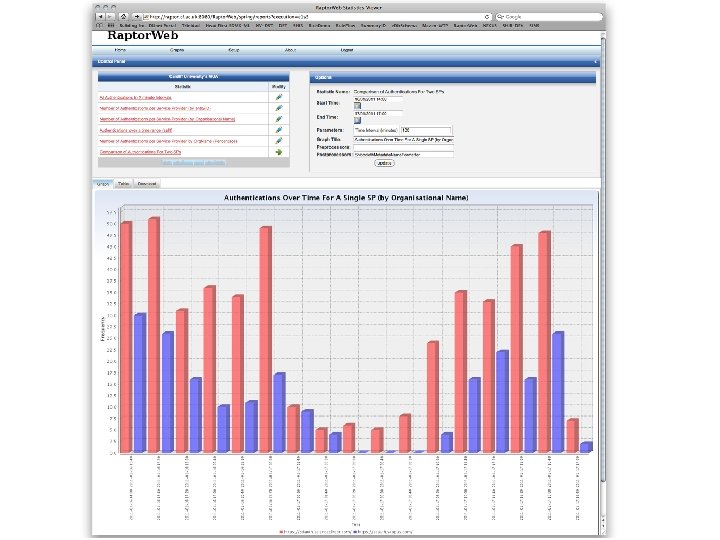
Task: Switch to the Download tab
Action: click(x=147, y=184)
